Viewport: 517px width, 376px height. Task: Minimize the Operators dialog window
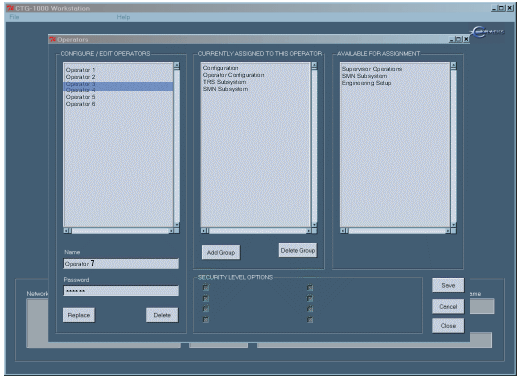452,39
